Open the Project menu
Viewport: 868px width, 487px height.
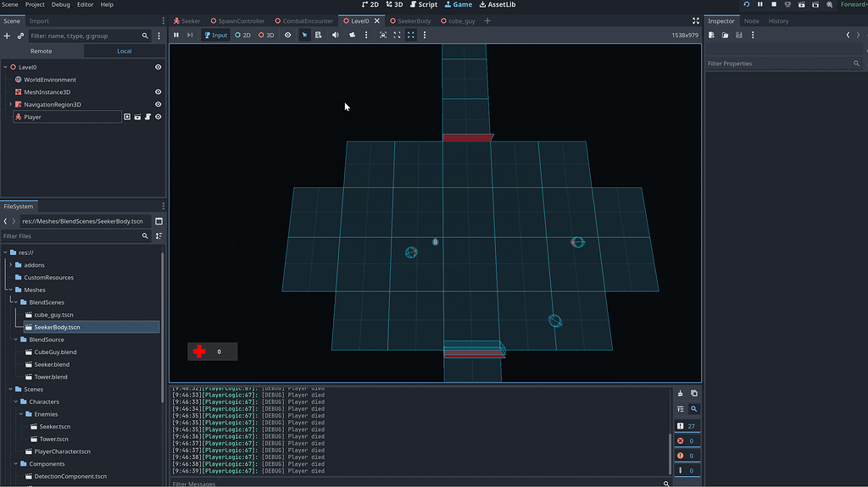[35, 4]
